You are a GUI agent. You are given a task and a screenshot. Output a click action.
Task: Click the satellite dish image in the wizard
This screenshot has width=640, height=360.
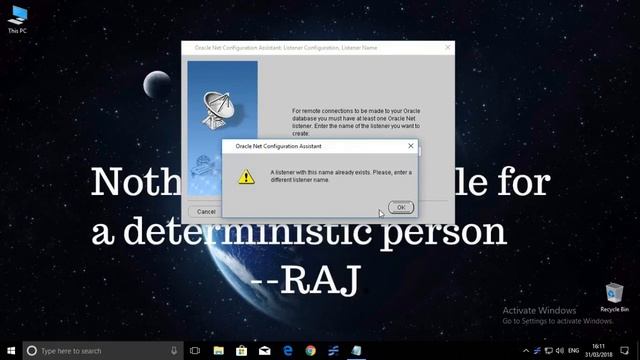point(218,110)
